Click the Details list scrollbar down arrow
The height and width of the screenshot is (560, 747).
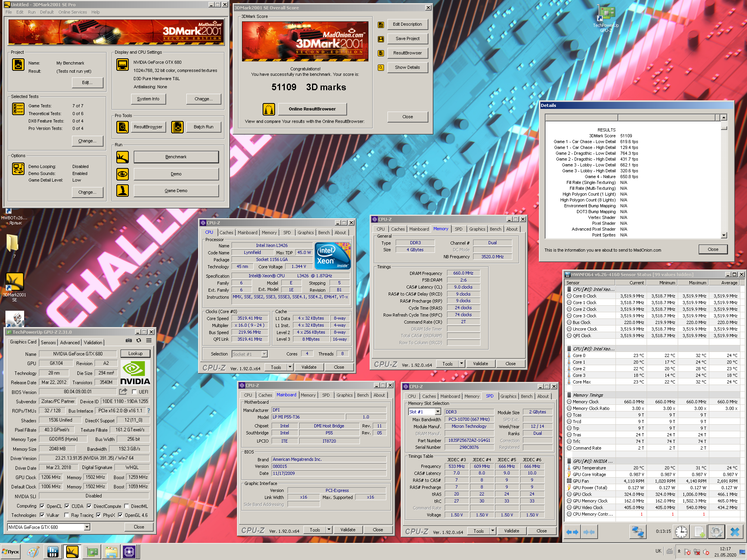click(x=724, y=235)
